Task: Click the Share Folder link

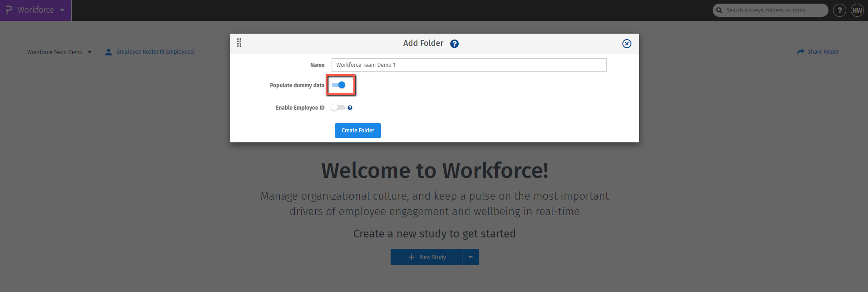Action: click(823, 52)
